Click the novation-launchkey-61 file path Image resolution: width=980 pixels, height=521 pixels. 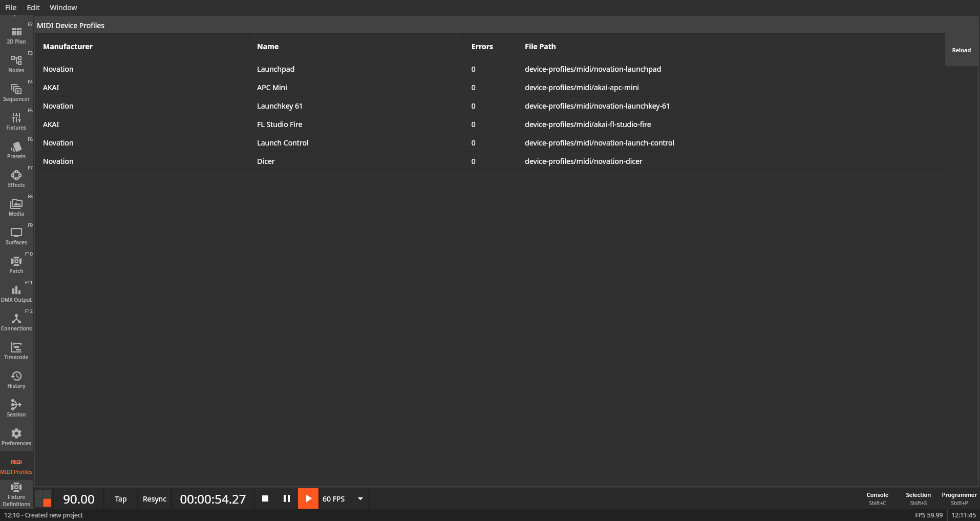point(597,106)
